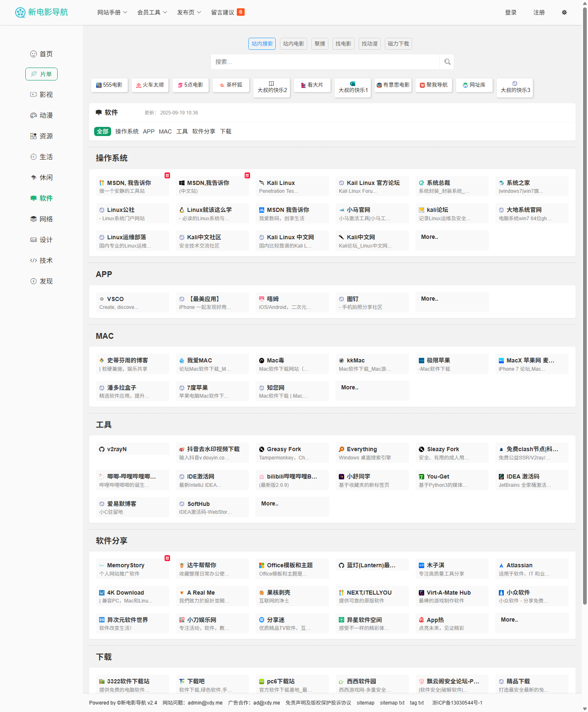Image resolution: width=588 pixels, height=712 pixels.
Task: Click Windows logo icon of MSDN中文站
Action: 182,183
